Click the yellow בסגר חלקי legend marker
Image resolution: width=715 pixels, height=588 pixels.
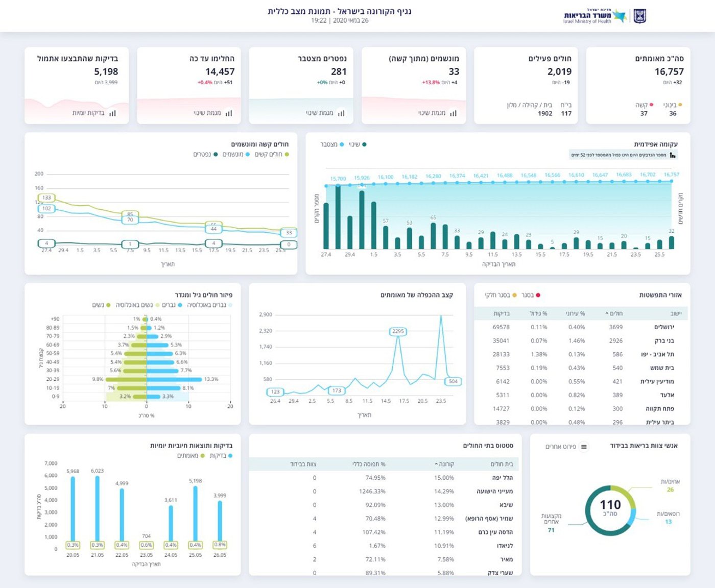click(x=514, y=295)
